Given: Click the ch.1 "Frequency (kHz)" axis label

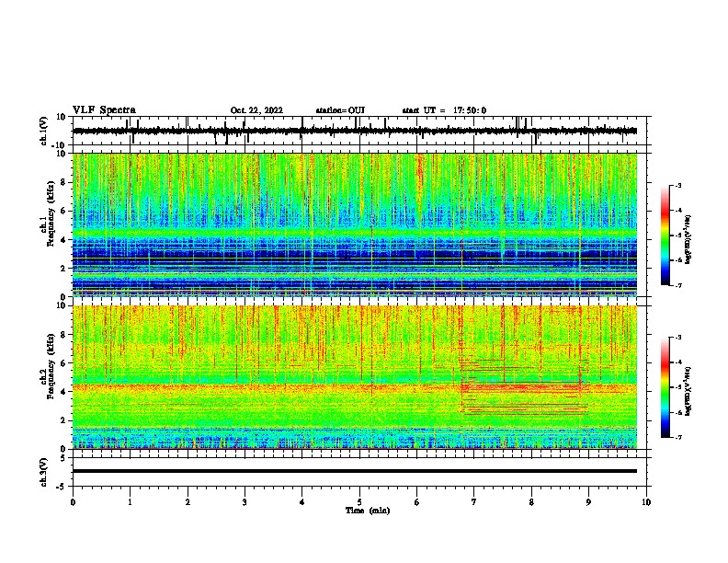Looking at the screenshot, I should [x=51, y=213].
